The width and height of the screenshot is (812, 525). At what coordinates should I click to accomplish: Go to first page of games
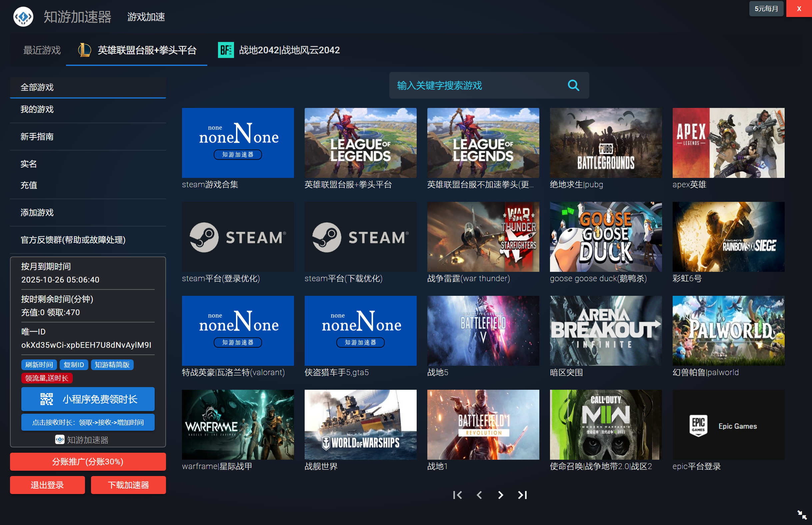coord(457,495)
